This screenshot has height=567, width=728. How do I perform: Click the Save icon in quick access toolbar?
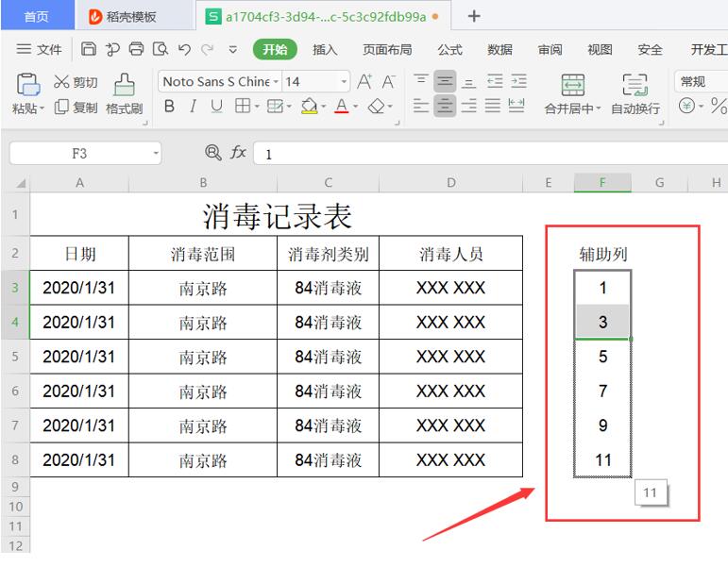click(x=89, y=49)
